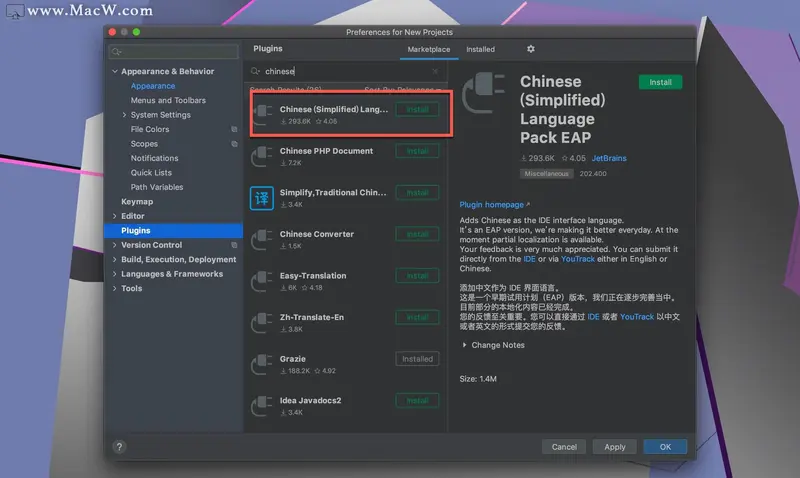
Task: Switch to the Installed tab
Action: pyautogui.click(x=480, y=49)
